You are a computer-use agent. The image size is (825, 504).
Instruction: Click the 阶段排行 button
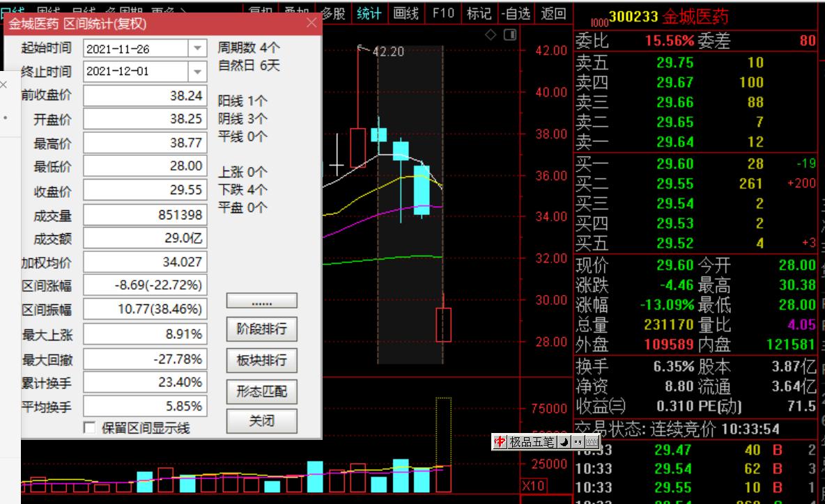click(x=261, y=330)
